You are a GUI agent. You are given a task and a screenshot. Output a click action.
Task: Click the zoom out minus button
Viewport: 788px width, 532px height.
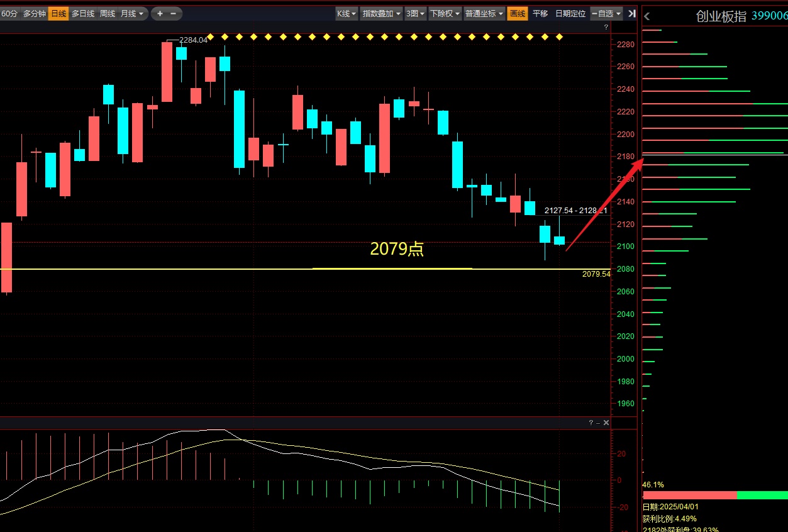tap(174, 13)
